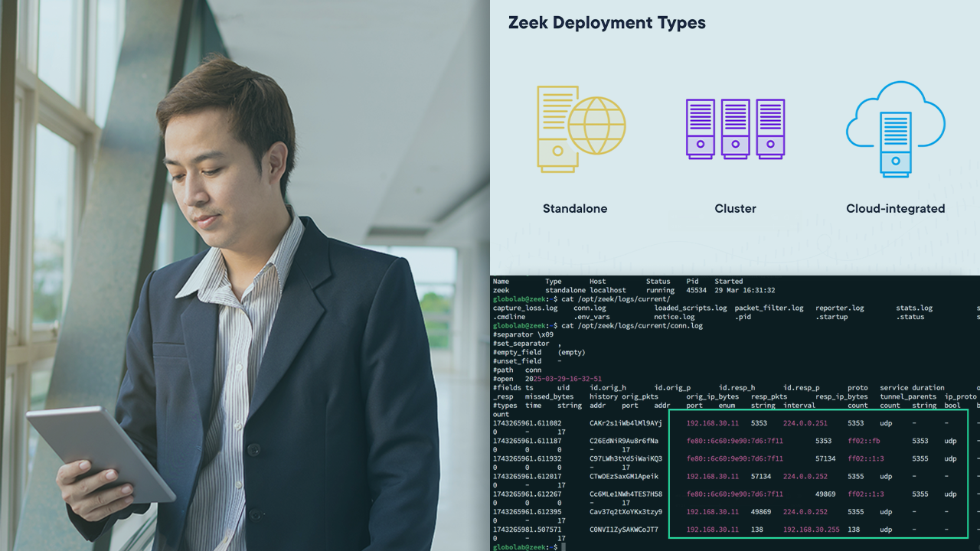
Task: Click stats.log in the file listing
Action: pos(914,308)
